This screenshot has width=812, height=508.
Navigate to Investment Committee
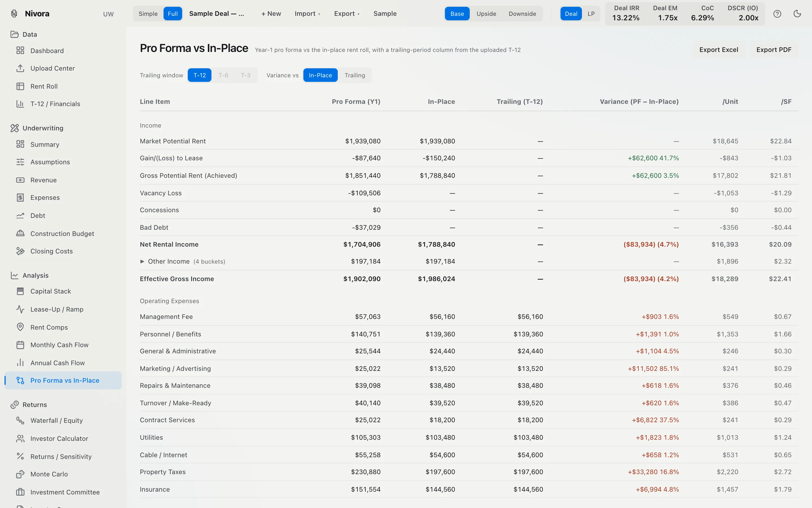(x=63, y=492)
